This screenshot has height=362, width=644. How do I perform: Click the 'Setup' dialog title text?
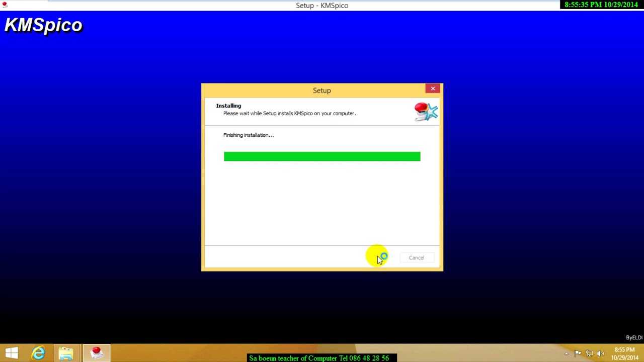[322, 90]
